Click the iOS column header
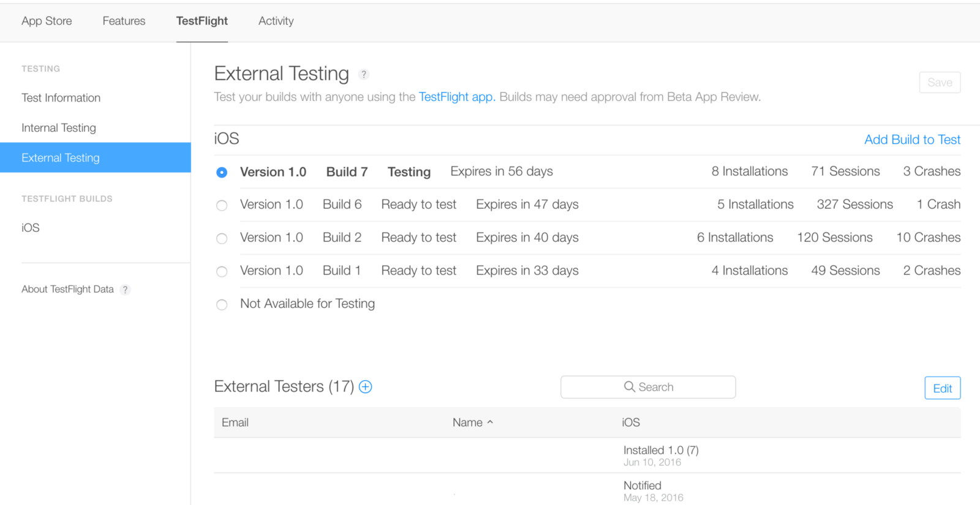The width and height of the screenshot is (980, 505). (x=631, y=422)
